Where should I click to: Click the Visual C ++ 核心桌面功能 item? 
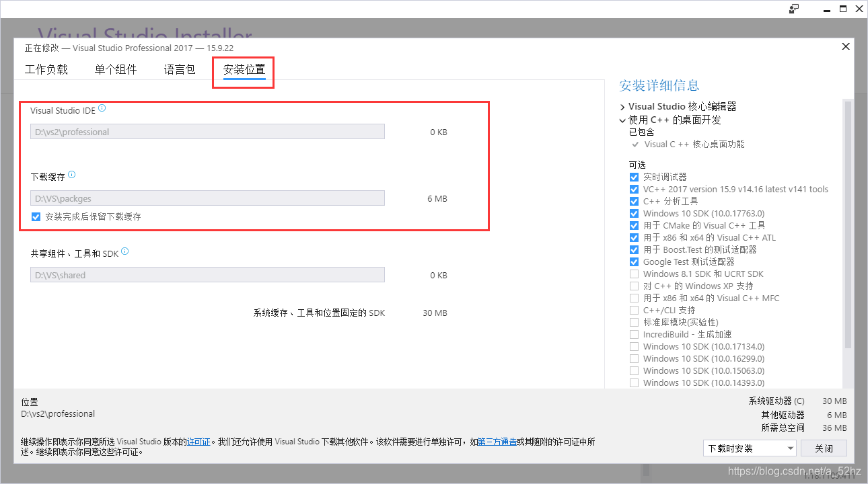(694, 144)
